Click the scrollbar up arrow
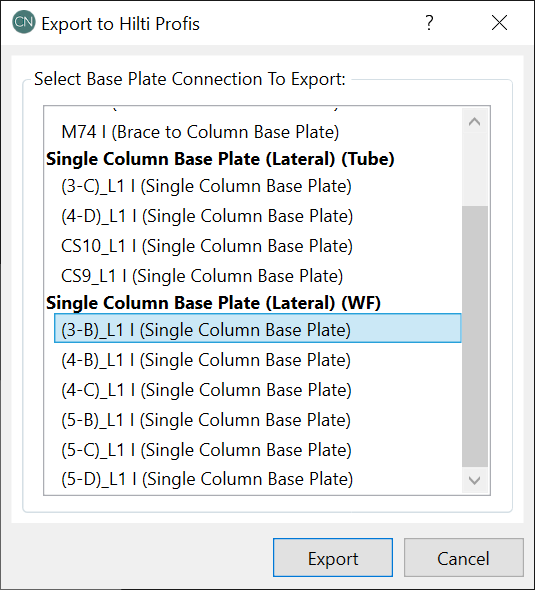Screen dimensions: 535x590 click(475, 122)
